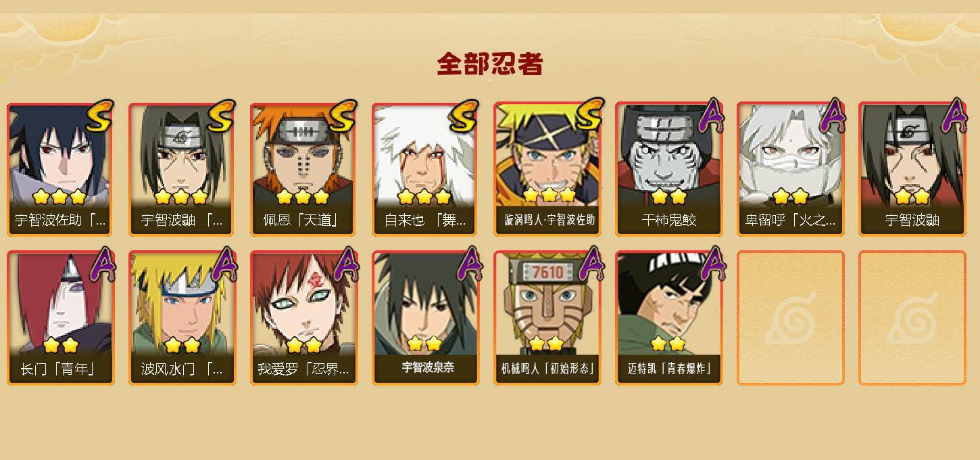Select the 漩涡鸣人·宇智波佐助 card

coord(547,169)
